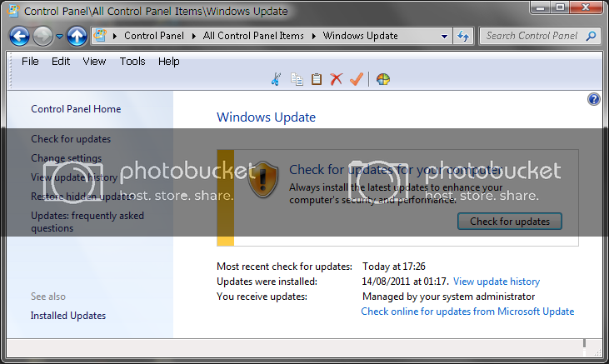Image resolution: width=609 pixels, height=364 pixels.
Task: Open Updates: frequently asked questions link
Action: [87, 222]
